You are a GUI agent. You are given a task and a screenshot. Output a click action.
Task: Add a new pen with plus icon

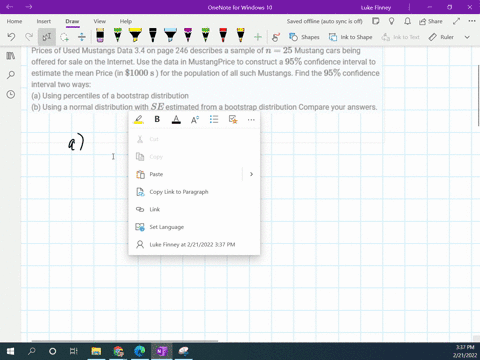click(x=258, y=37)
